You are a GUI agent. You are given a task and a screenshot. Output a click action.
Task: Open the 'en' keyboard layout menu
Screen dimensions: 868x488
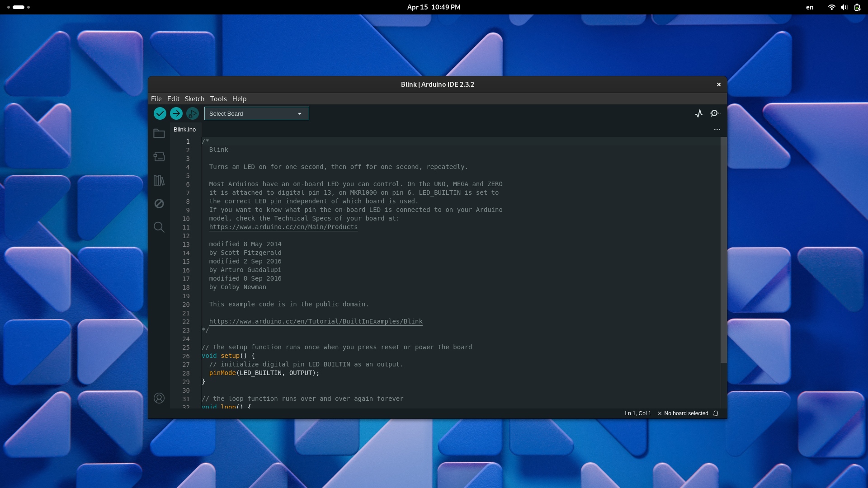coord(810,7)
